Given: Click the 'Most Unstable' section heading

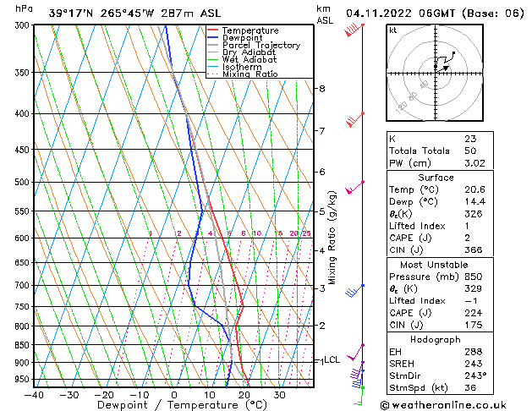Looking at the screenshot, I should [x=434, y=265].
